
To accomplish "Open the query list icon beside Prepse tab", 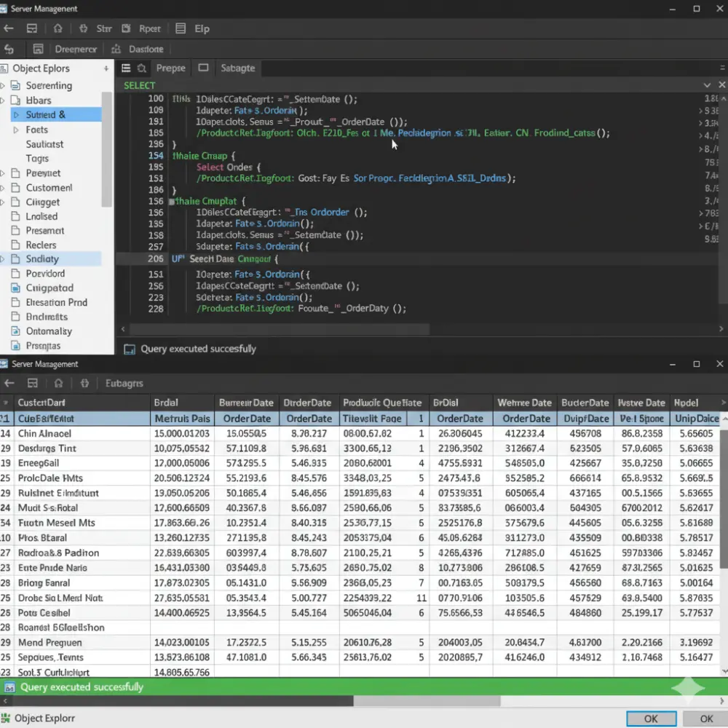I will [125, 67].
